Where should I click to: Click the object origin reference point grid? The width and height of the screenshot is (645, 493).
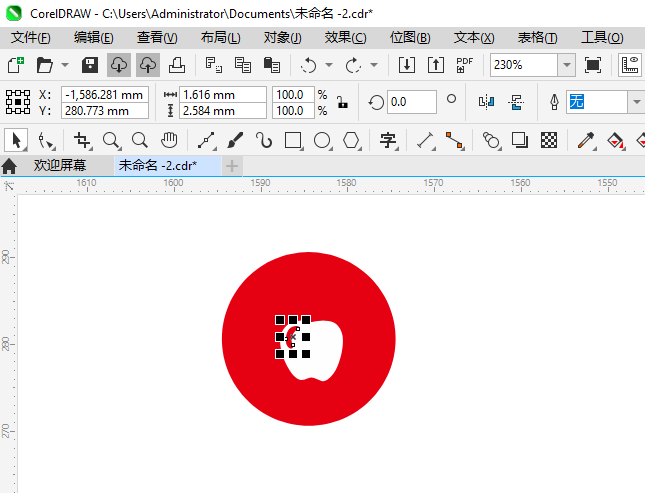[x=18, y=102]
